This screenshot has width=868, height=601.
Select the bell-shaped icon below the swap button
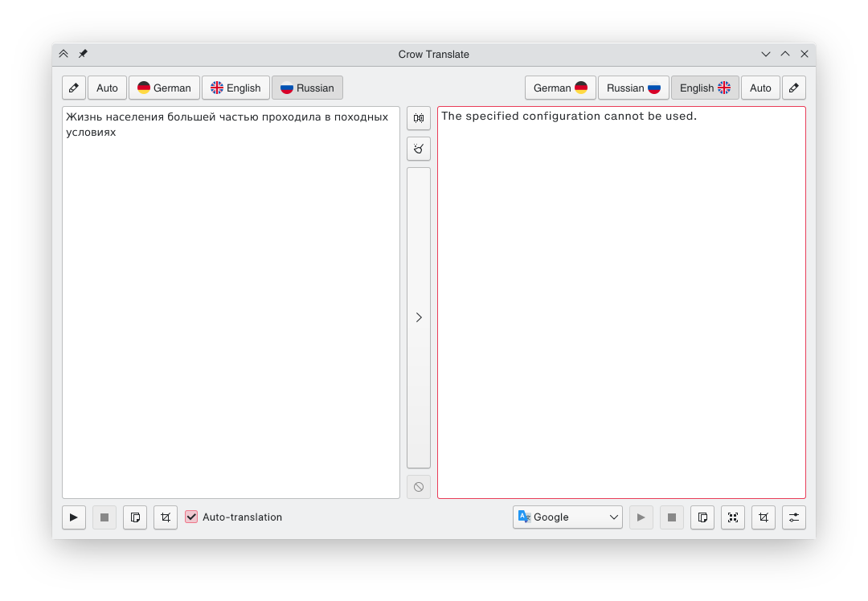click(419, 149)
